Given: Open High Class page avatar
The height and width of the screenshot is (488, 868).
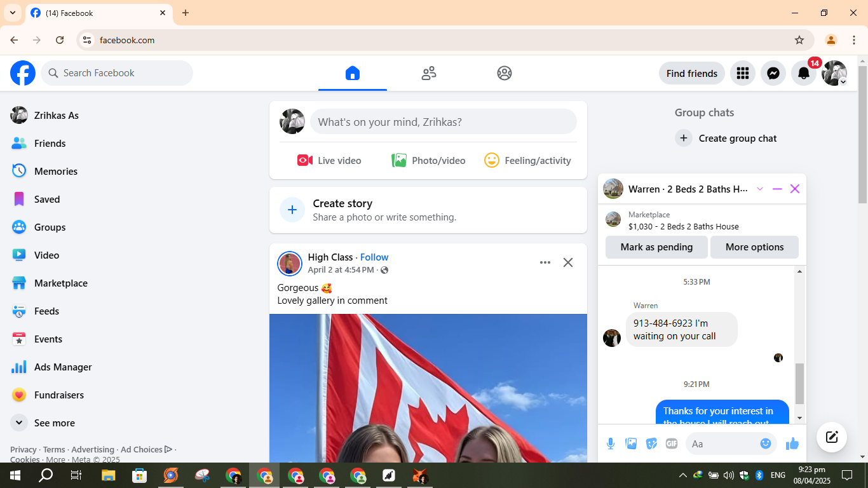Looking at the screenshot, I should pyautogui.click(x=290, y=264).
